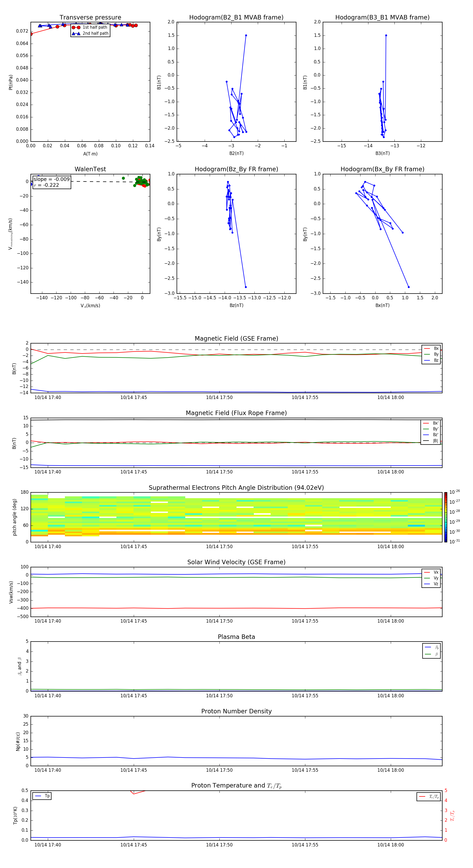Select the 'Bx' legend entry in GSE plot
473x868 pixels.
431,349
